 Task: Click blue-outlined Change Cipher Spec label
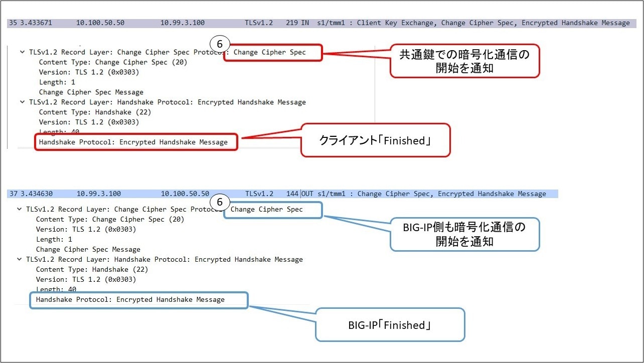pos(271,210)
